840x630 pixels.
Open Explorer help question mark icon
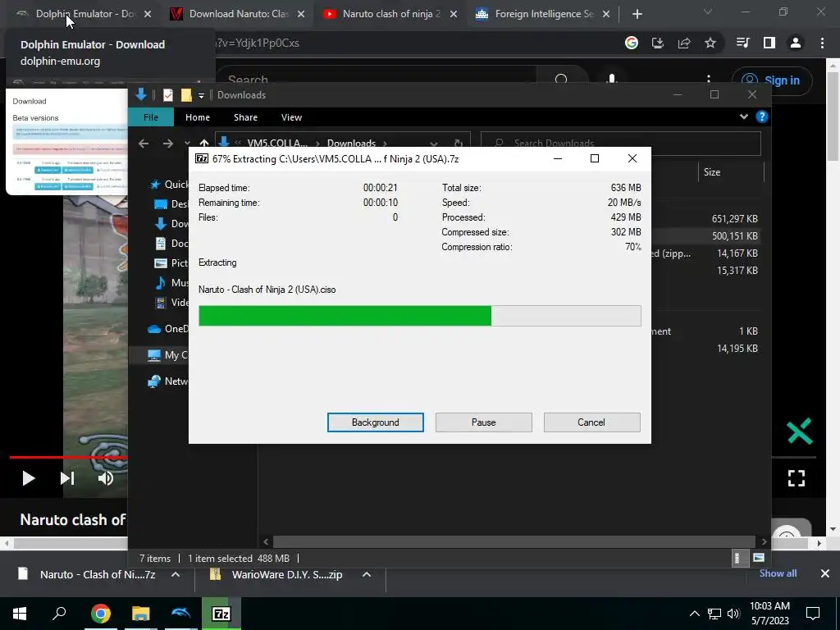tap(762, 116)
